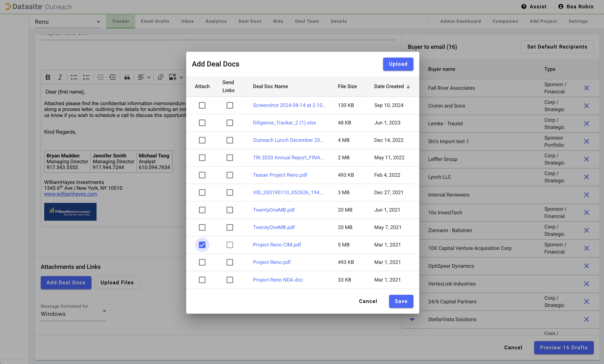Viewport: 604px width, 364px height.
Task: Open the Assist help icon
Action: tap(524, 7)
